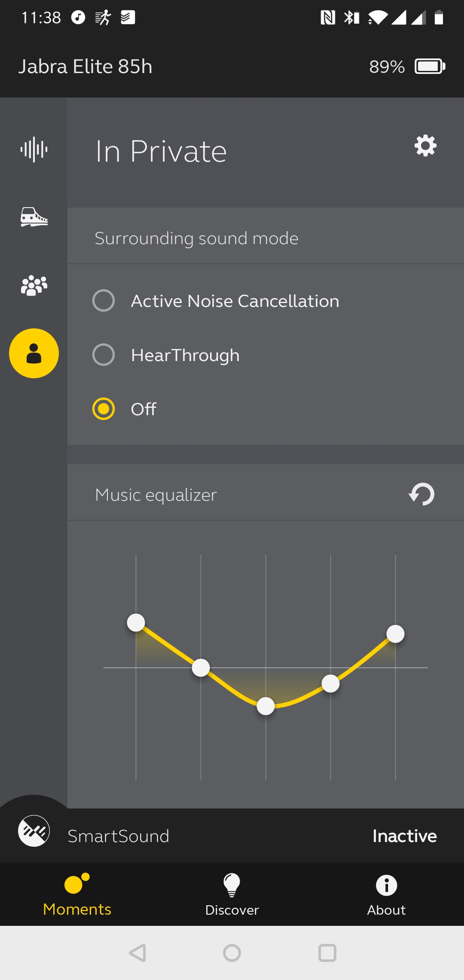Viewport: 464px width, 980px height.
Task: Click the leftmost equalizer band handle
Action: click(x=136, y=622)
